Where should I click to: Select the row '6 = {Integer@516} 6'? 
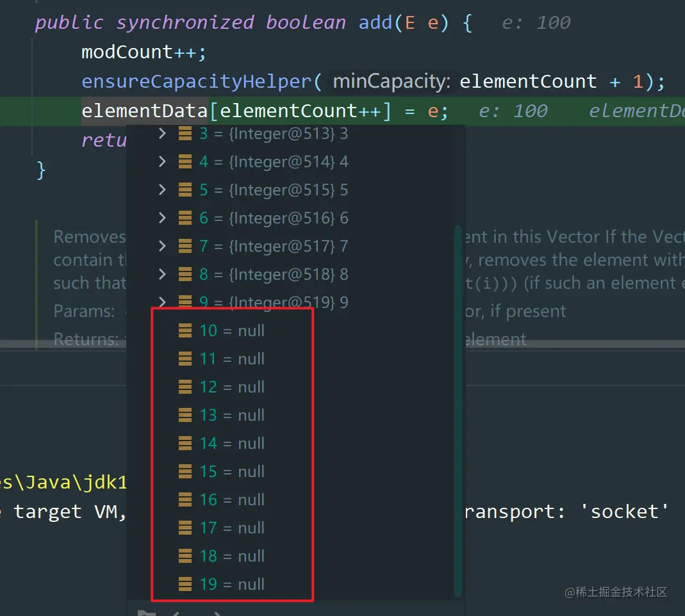coord(290,218)
